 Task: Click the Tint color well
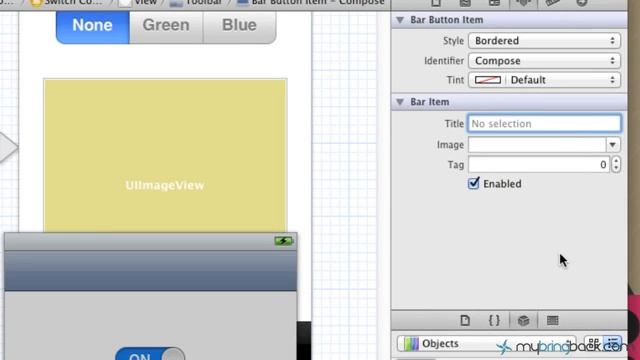488,80
